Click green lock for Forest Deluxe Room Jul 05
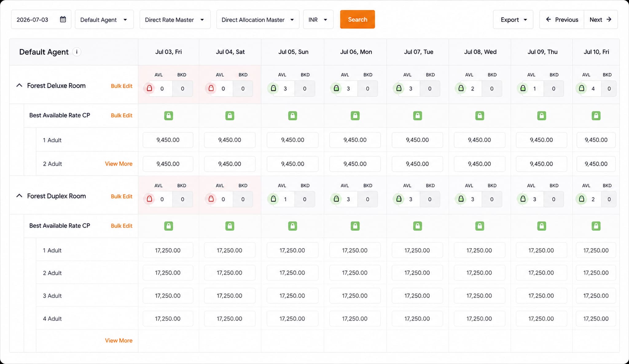The image size is (629, 364). 273,88
